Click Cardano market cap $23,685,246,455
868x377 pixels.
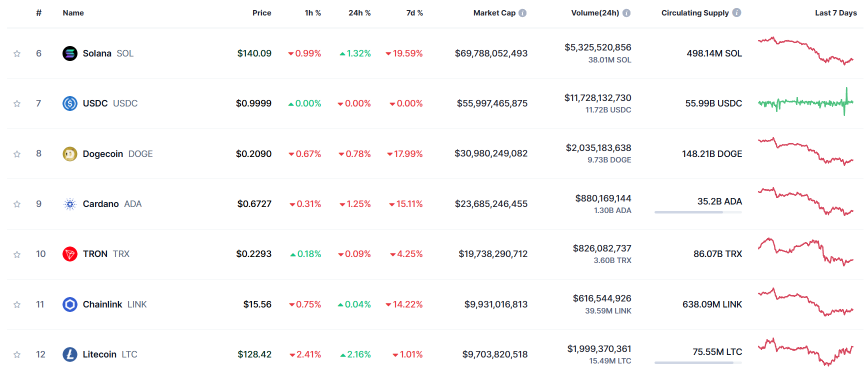tap(491, 204)
